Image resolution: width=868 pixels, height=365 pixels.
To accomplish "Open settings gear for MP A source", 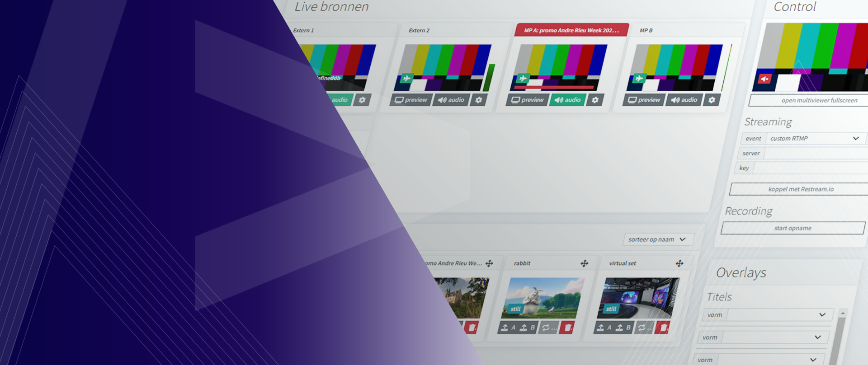I will click(x=595, y=100).
